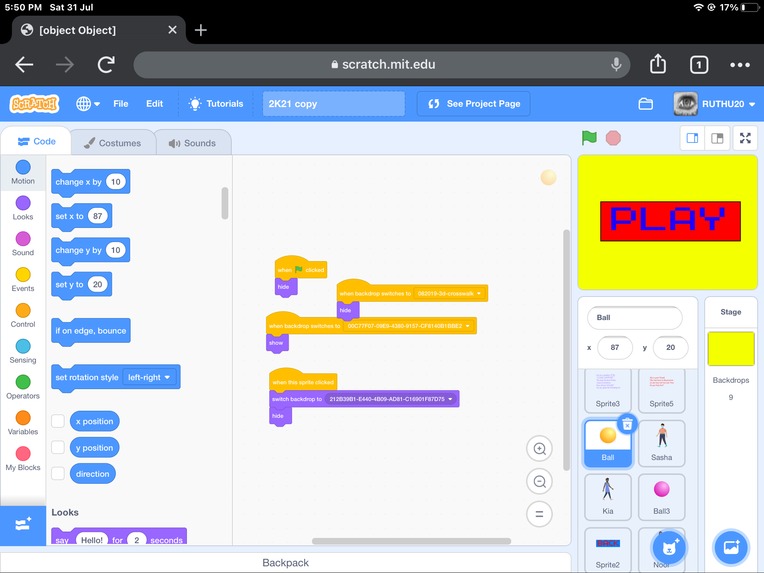Select the Events block category
The height and width of the screenshot is (573, 764).
[x=23, y=280]
